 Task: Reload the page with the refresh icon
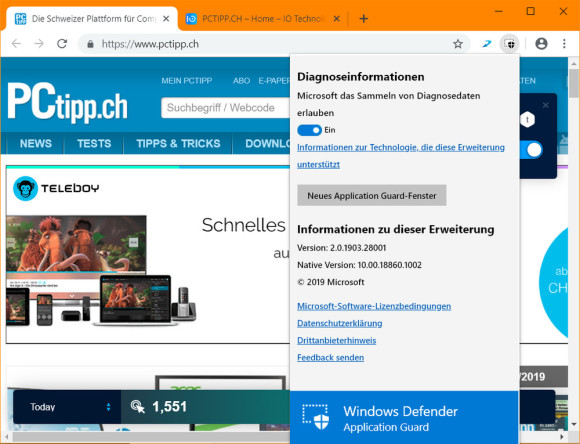(62, 44)
